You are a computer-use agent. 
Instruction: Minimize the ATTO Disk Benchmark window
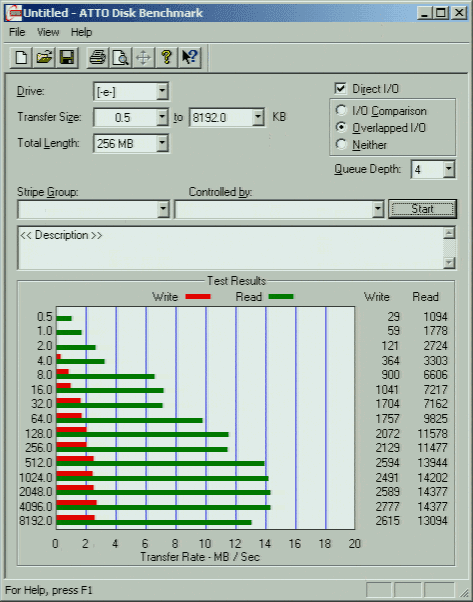tap(424, 13)
